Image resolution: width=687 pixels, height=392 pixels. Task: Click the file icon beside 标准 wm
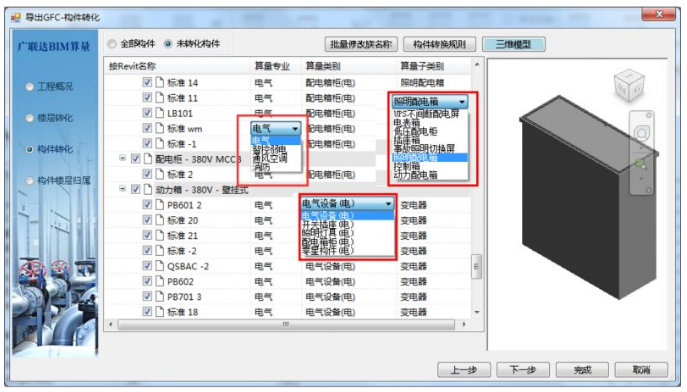(x=159, y=128)
